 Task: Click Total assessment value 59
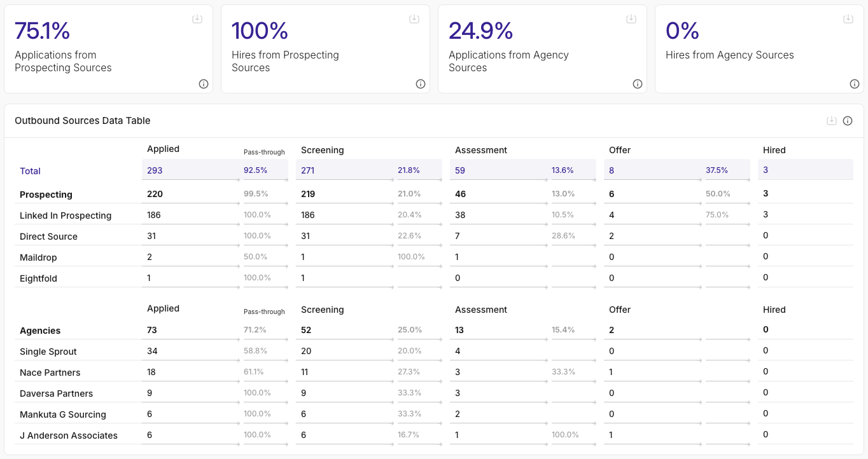pos(460,170)
